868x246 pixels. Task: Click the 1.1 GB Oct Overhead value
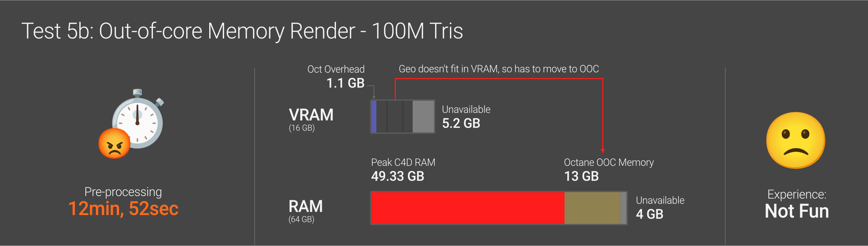(x=345, y=83)
